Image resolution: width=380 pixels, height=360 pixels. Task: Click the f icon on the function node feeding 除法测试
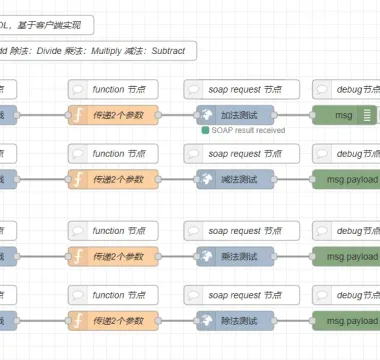click(x=78, y=321)
